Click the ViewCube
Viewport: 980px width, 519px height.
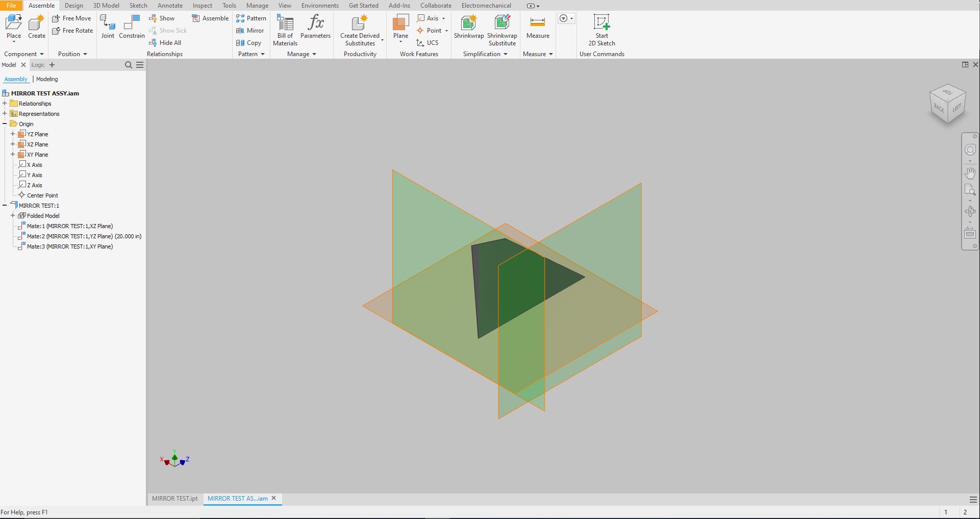click(x=948, y=104)
